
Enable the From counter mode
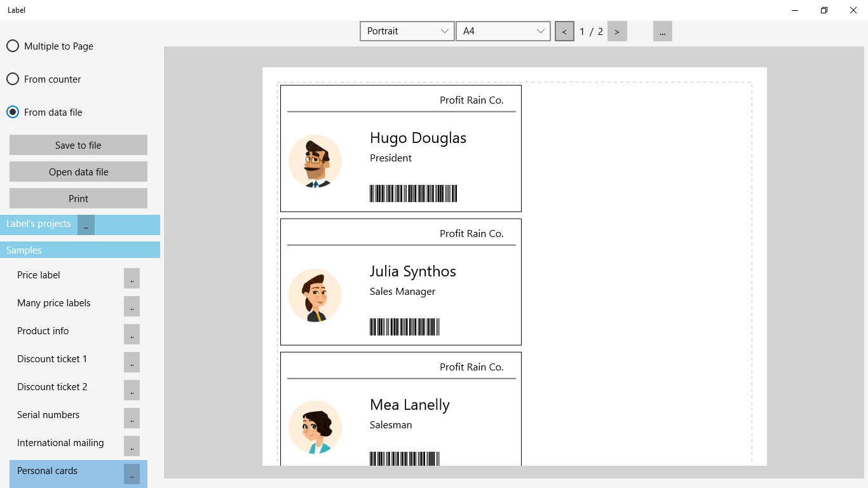click(x=12, y=79)
